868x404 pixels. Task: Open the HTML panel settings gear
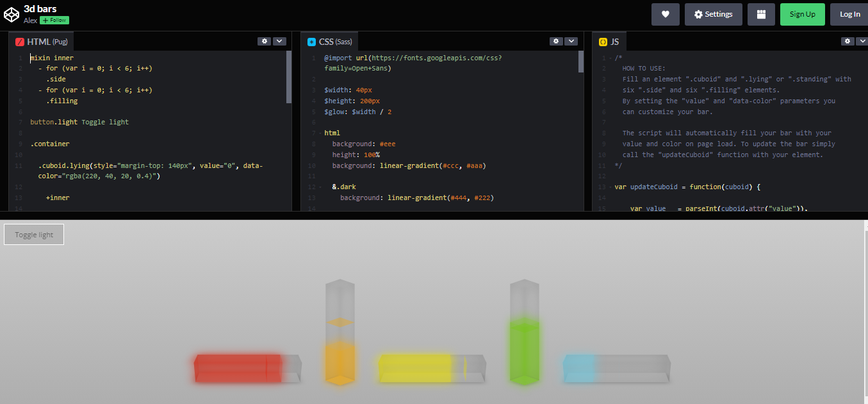264,40
